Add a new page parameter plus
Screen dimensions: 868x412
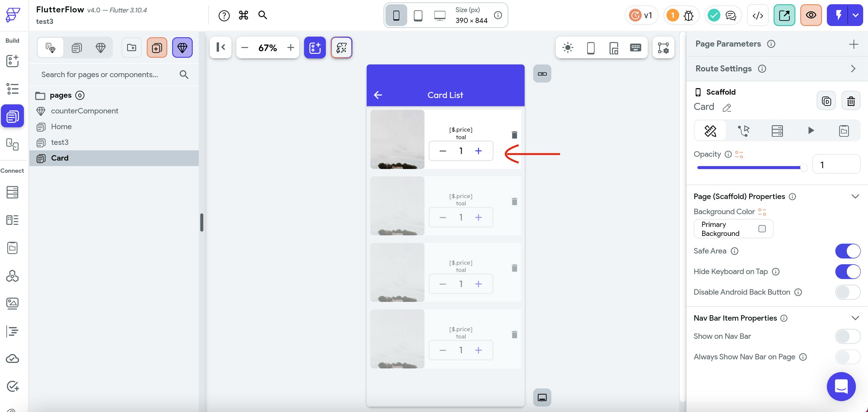tap(853, 44)
